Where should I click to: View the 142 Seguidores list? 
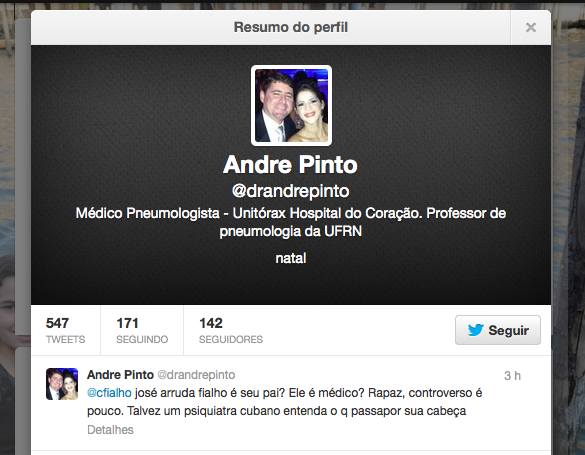tap(231, 330)
